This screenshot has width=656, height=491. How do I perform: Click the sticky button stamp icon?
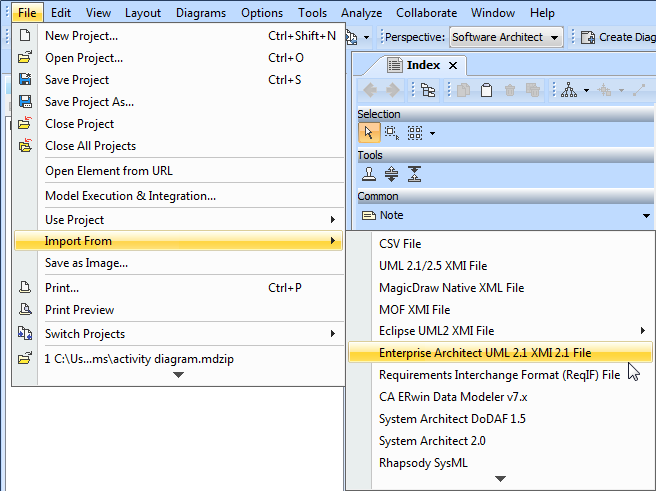[369, 174]
